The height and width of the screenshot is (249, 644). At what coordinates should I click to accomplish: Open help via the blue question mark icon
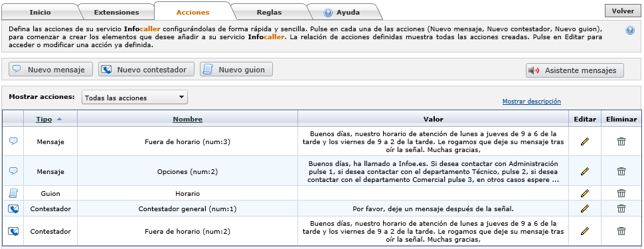click(x=630, y=30)
